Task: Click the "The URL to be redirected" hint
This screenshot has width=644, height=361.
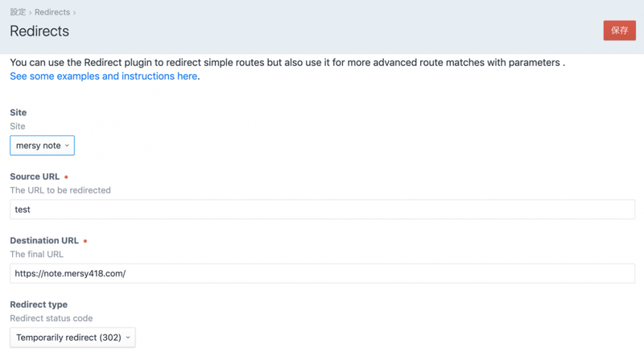Action: coord(60,190)
